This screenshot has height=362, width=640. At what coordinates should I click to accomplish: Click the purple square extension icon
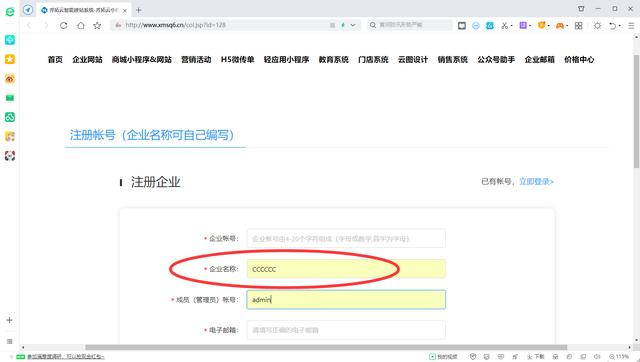[523, 25]
